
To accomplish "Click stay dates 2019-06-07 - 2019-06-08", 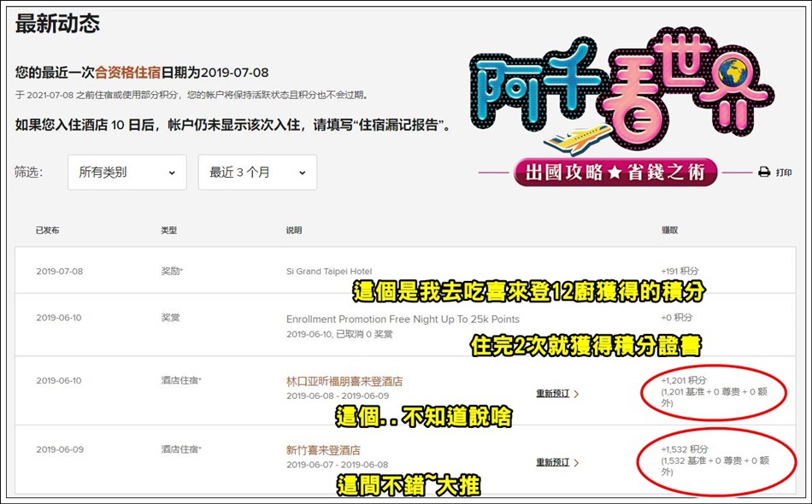I will (x=337, y=465).
